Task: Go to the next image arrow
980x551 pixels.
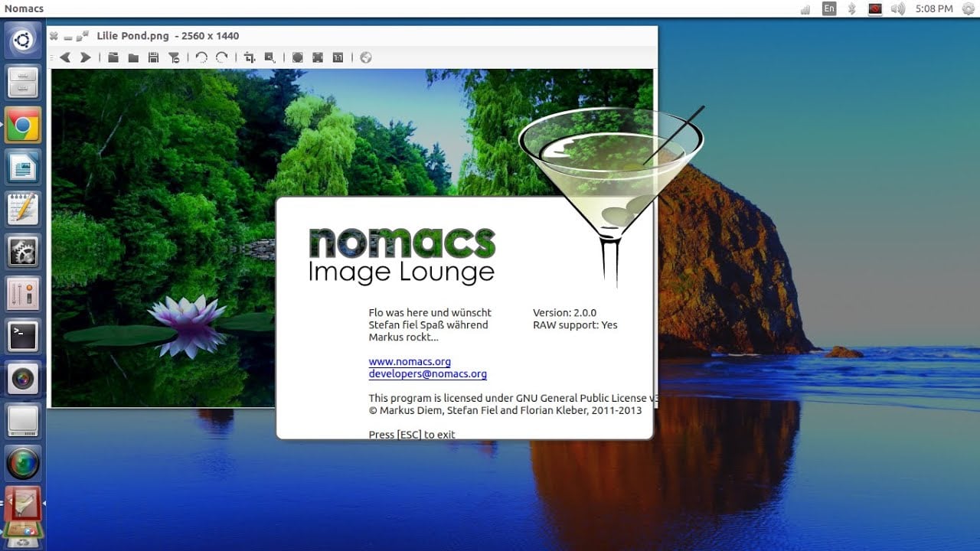Action: [x=86, y=57]
